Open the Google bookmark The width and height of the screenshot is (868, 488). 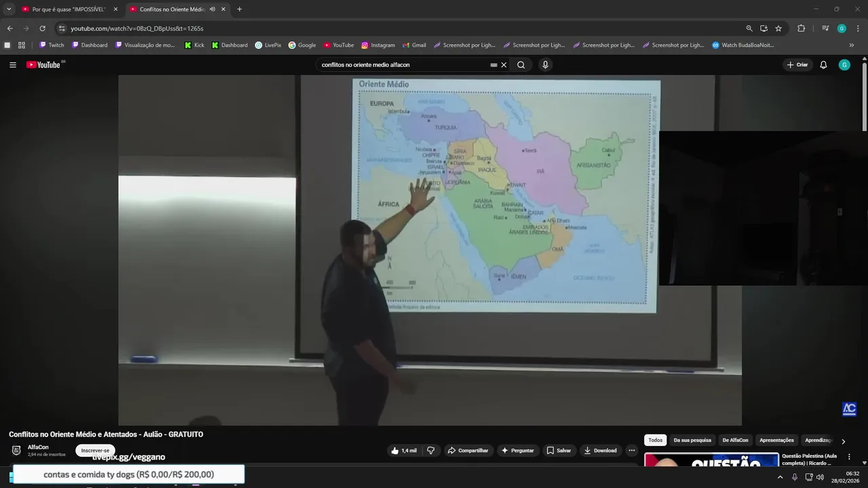(302, 45)
